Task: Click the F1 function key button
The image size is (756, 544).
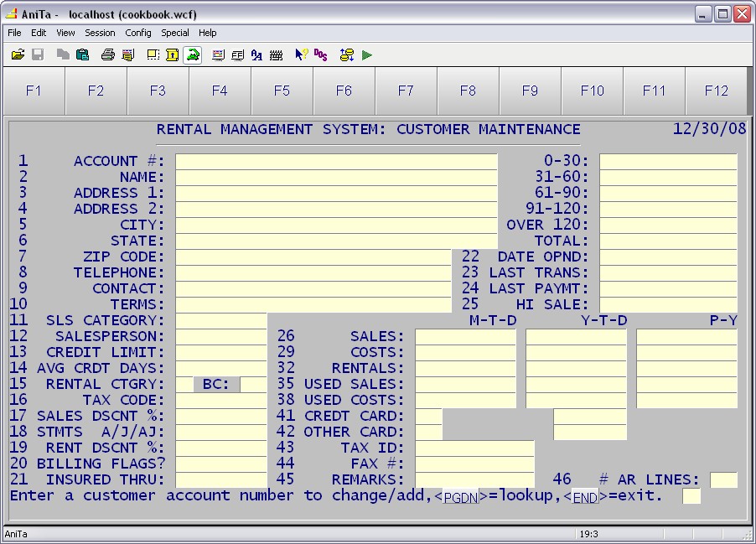Action: (x=34, y=91)
